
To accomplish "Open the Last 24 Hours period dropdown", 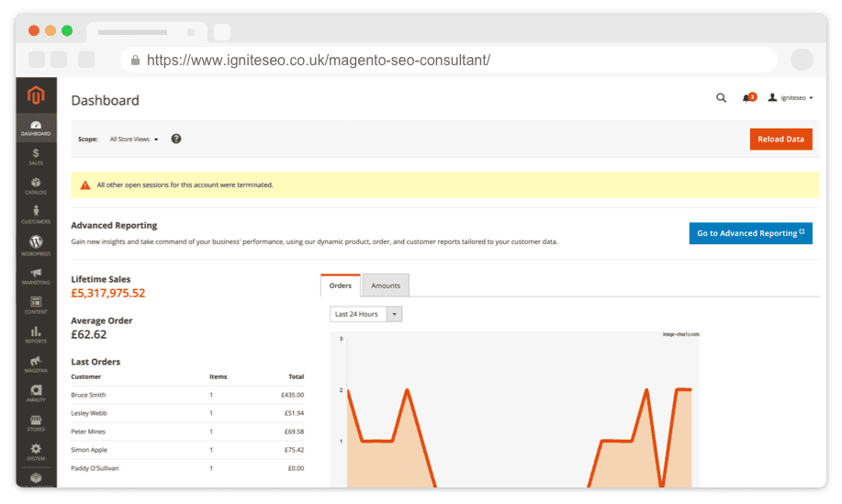I will pos(365,314).
